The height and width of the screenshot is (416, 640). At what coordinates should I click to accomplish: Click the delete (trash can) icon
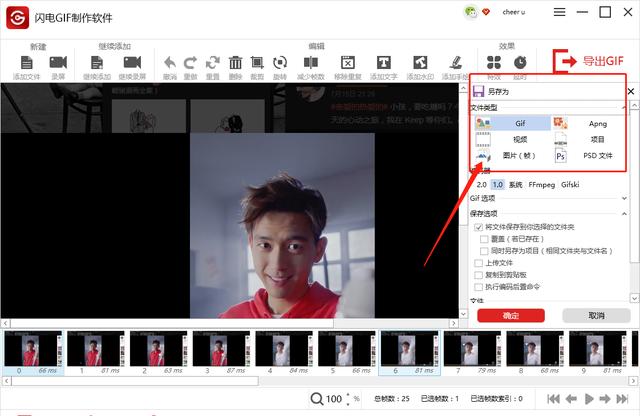tap(236, 63)
